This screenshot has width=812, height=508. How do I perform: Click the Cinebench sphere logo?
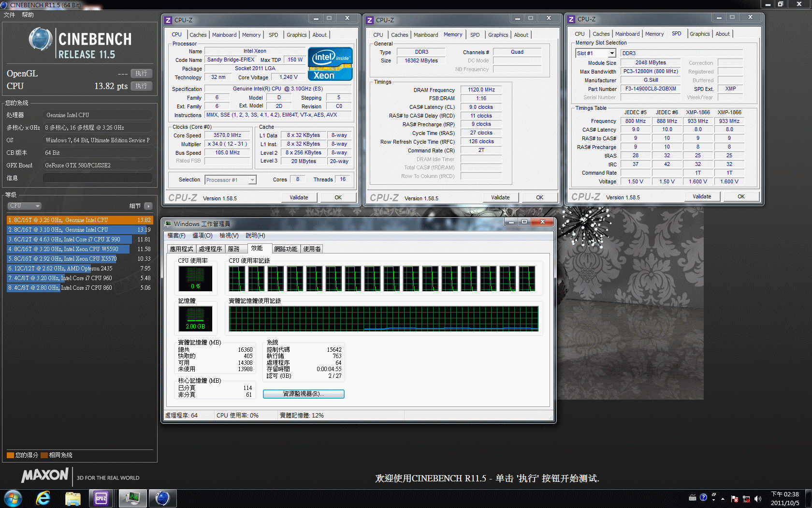(x=41, y=39)
